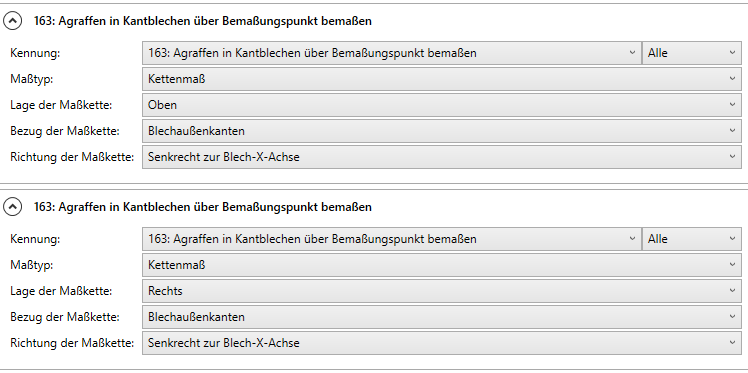Open Lage der Maßkette dropdown showing Rechts

click(x=442, y=291)
